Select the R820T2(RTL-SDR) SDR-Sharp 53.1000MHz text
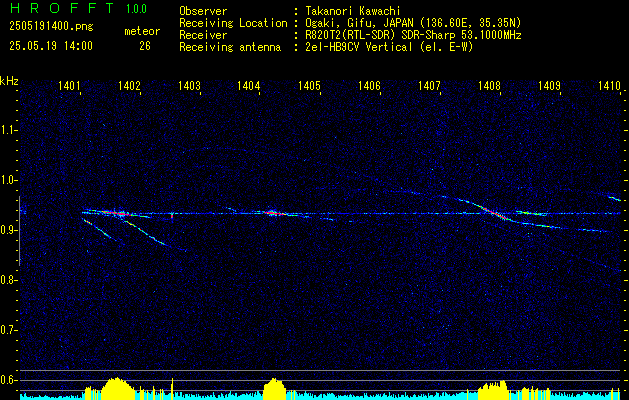The height and width of the screenshot is (400, 629). 412,35
